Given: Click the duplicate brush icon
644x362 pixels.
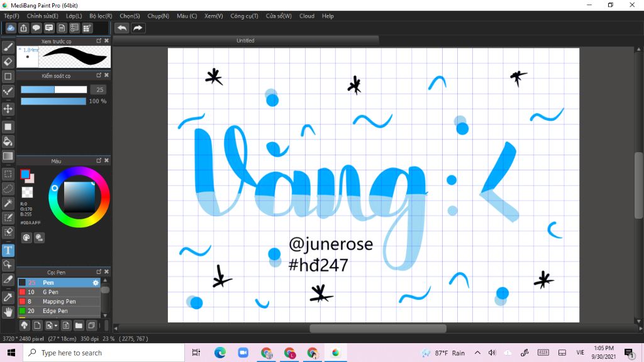Looking at the screenshot, I should pos(91,326).
